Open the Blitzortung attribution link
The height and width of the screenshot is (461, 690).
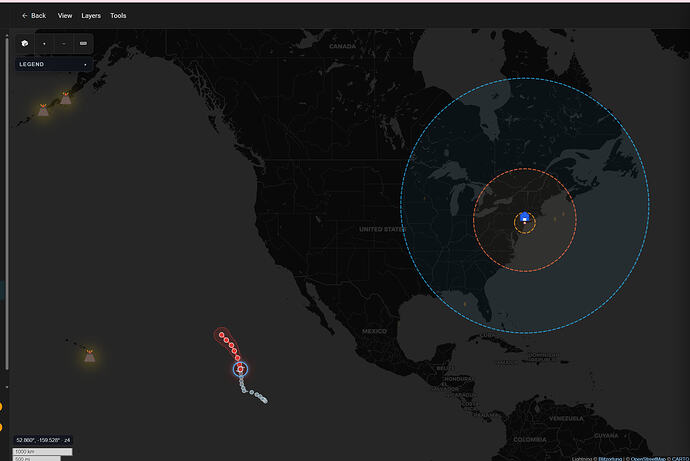(x=609, y=459)
